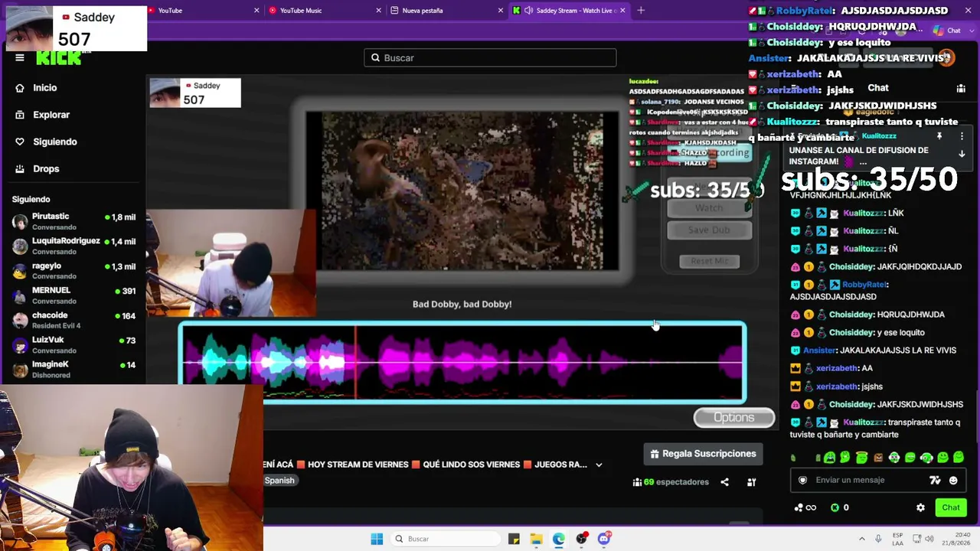Switch to the YouTube Music browser tab
The image size is (980, 551).
[325, 11]
